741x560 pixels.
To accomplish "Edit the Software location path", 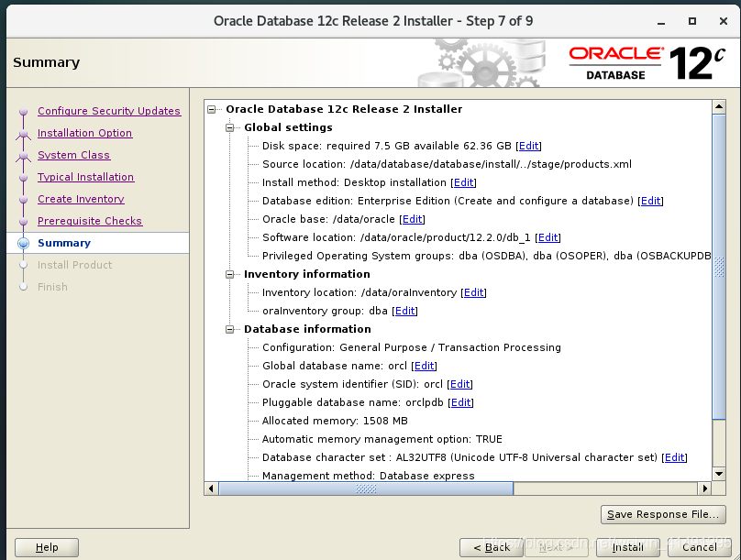I will coord(547,238).
